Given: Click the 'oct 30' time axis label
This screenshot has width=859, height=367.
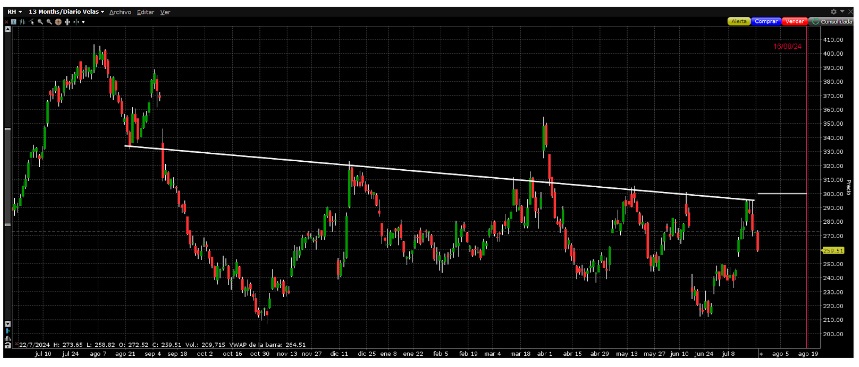Looking at the screenshot, I should (x=261, y=354).
